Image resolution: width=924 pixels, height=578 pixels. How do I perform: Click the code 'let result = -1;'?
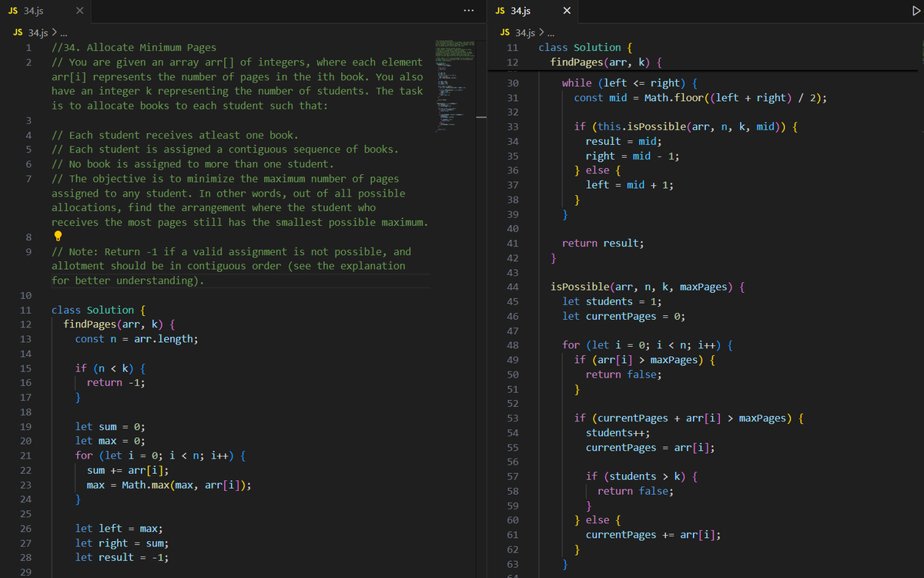coord(122,557)
